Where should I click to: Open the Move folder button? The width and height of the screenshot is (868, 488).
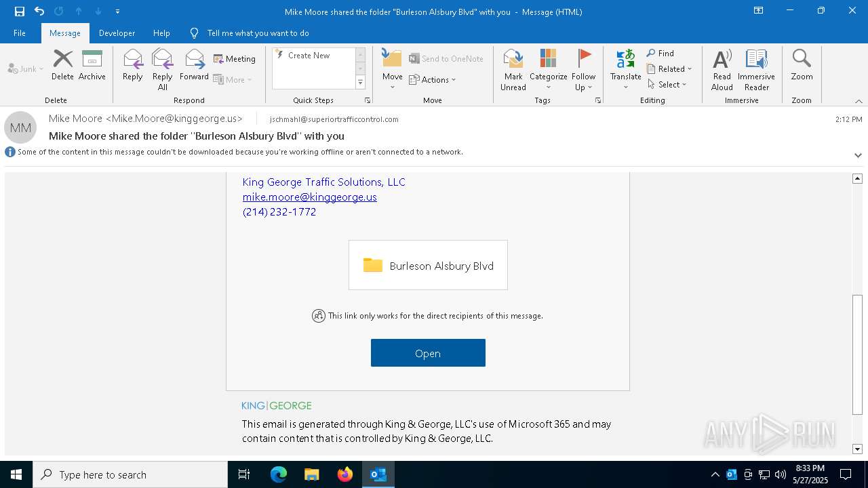click(393, 69)
